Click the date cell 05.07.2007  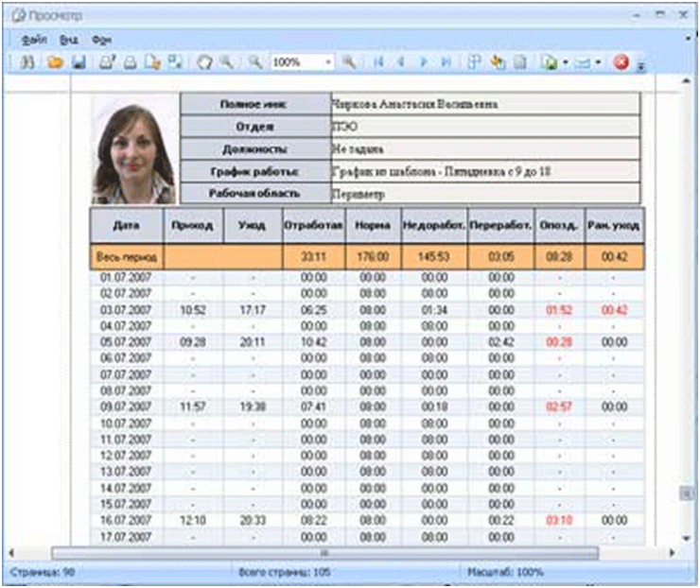tap(126, 342)
